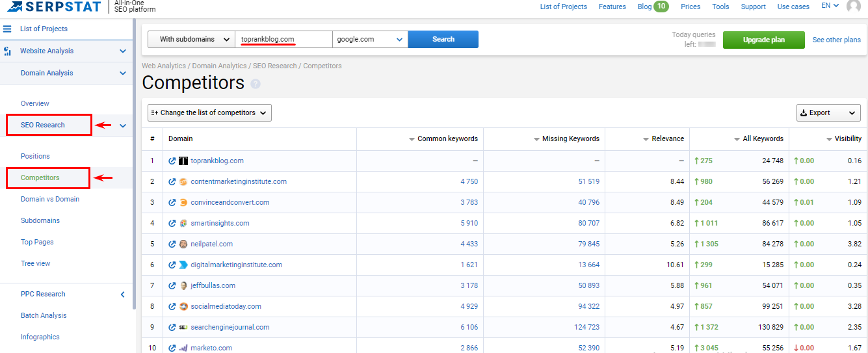Image resolution: width=868 pixels, height=353 pixels.
Task: Sort by Relevance column arrow
Action: (x=646, y=139)
